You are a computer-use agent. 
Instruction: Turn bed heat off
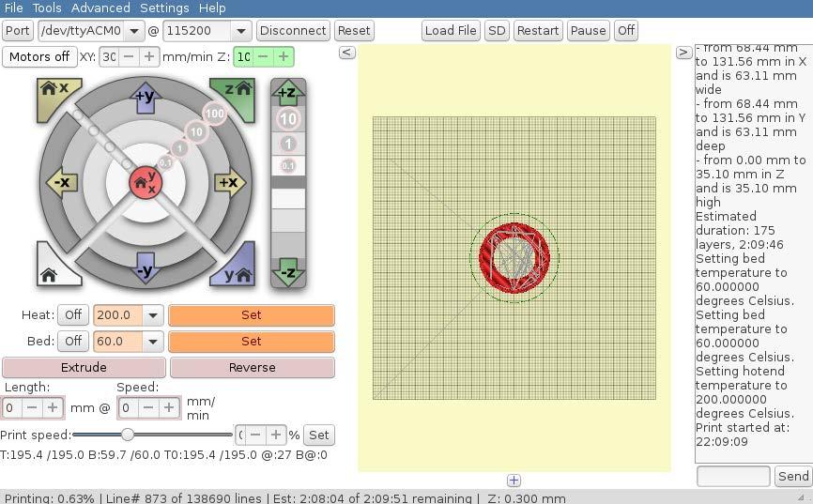[x=73, y=342]
